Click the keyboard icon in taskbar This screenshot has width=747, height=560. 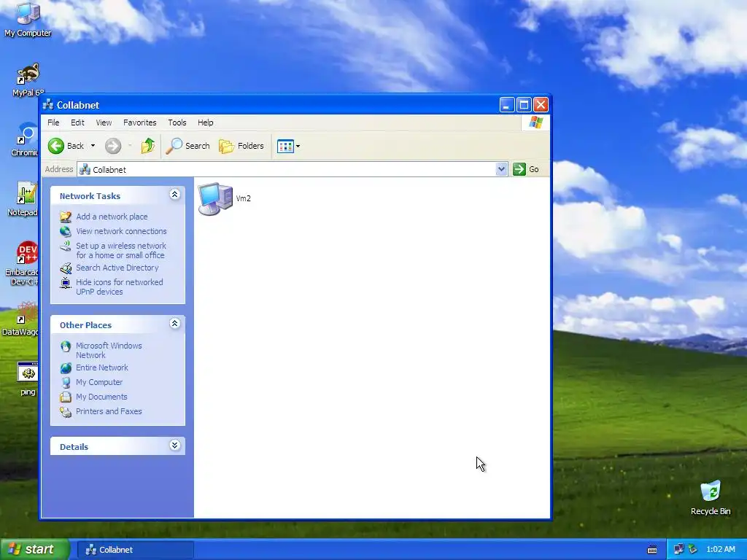[652, 550]
